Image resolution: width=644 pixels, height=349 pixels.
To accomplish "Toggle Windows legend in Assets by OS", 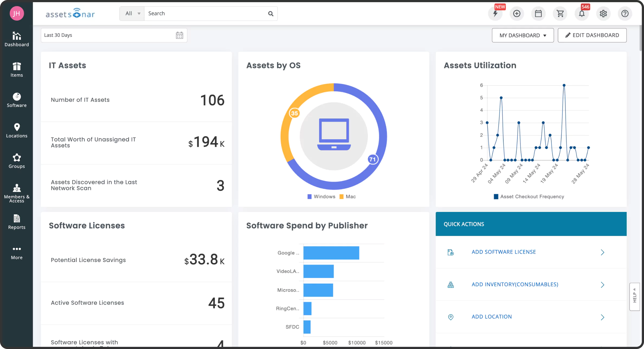I will click(x=321, y=197).
